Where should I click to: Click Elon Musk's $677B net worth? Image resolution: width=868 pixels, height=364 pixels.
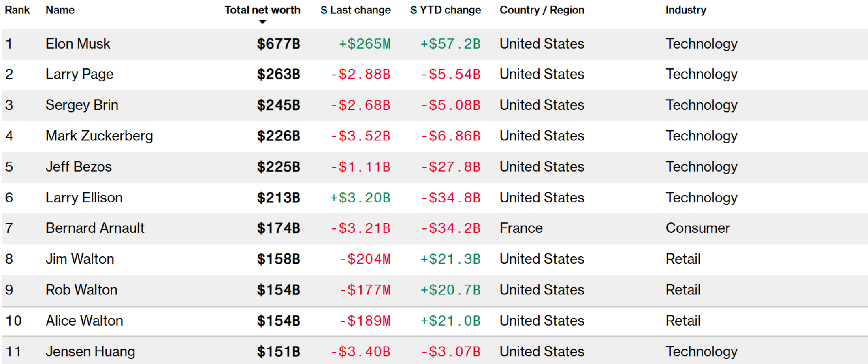pyautogui.click(x=279, y=44)
